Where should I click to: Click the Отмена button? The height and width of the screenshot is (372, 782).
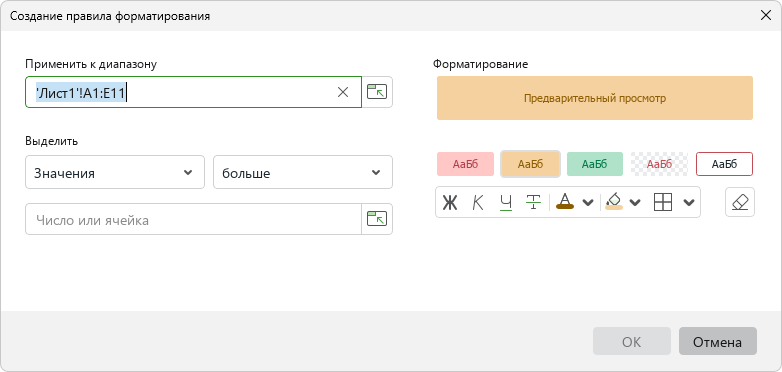pos(717,342)
